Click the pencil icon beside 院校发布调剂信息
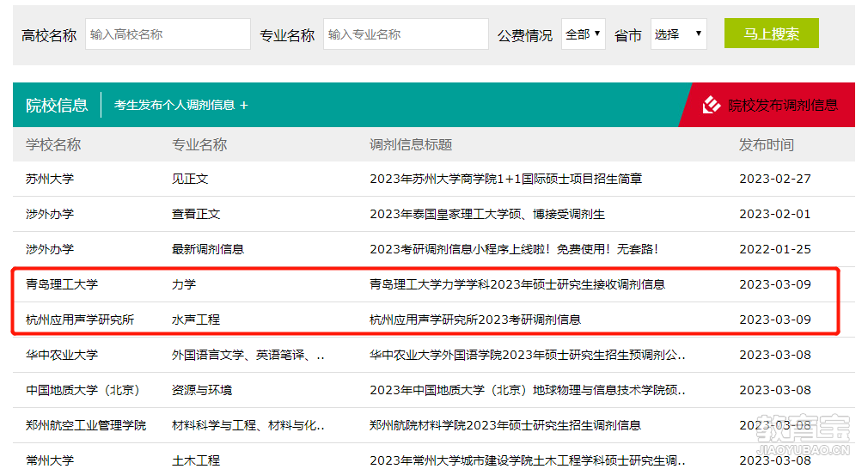Viewport: 868px width, 475px height. [x=712, y=105]
